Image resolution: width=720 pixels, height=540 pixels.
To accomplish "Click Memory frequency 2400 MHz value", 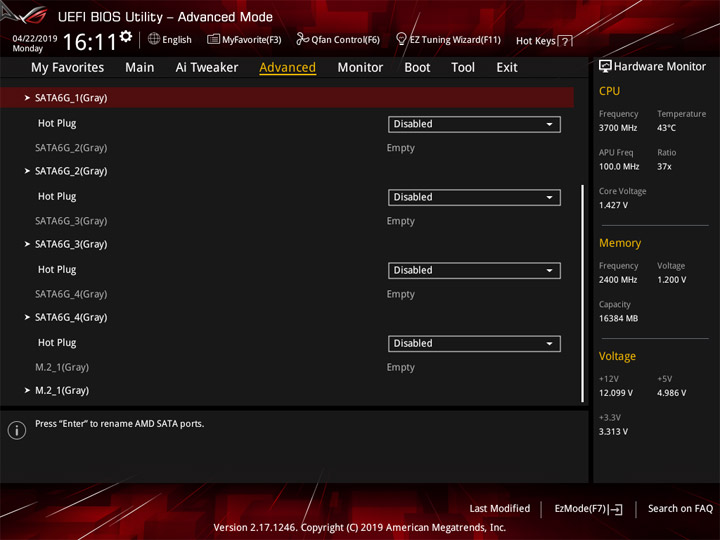I will pyautogui.click(x=618, y=280).
